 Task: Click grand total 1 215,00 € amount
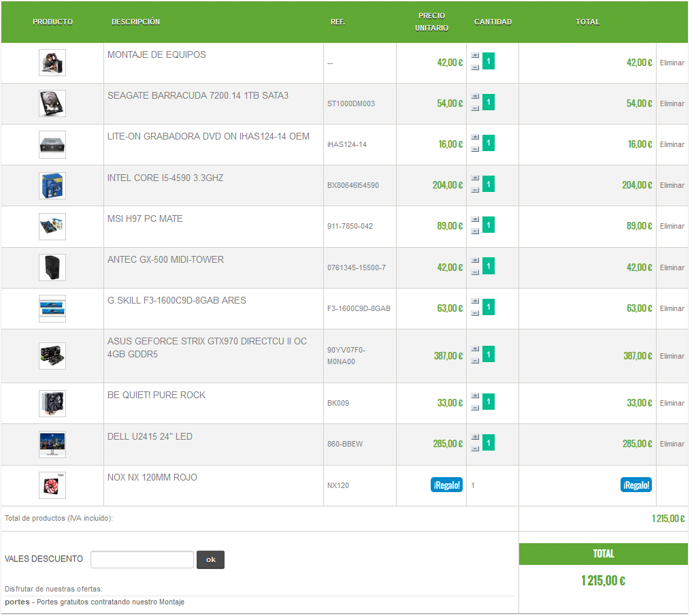point(605,582)
